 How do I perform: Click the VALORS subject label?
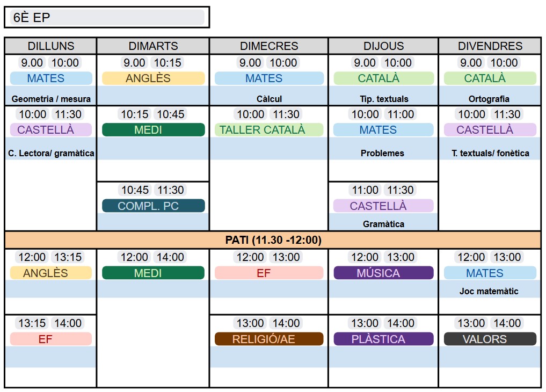coord(490,339)
